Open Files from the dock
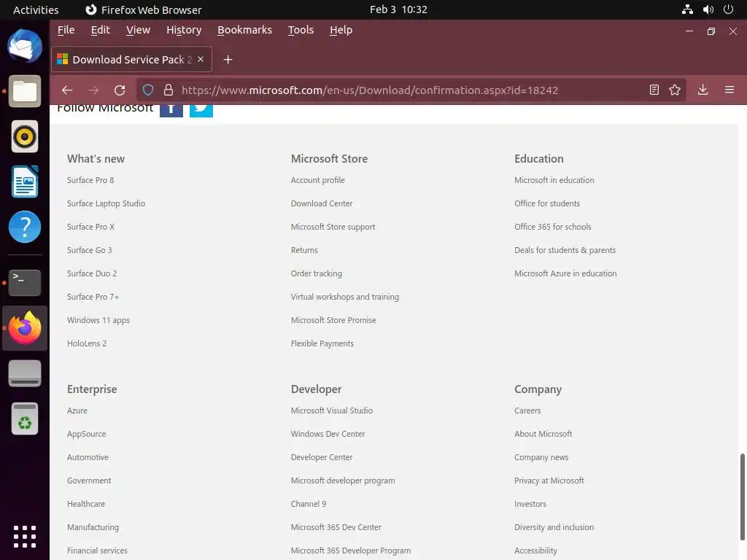747x560 pixels. 25,91
